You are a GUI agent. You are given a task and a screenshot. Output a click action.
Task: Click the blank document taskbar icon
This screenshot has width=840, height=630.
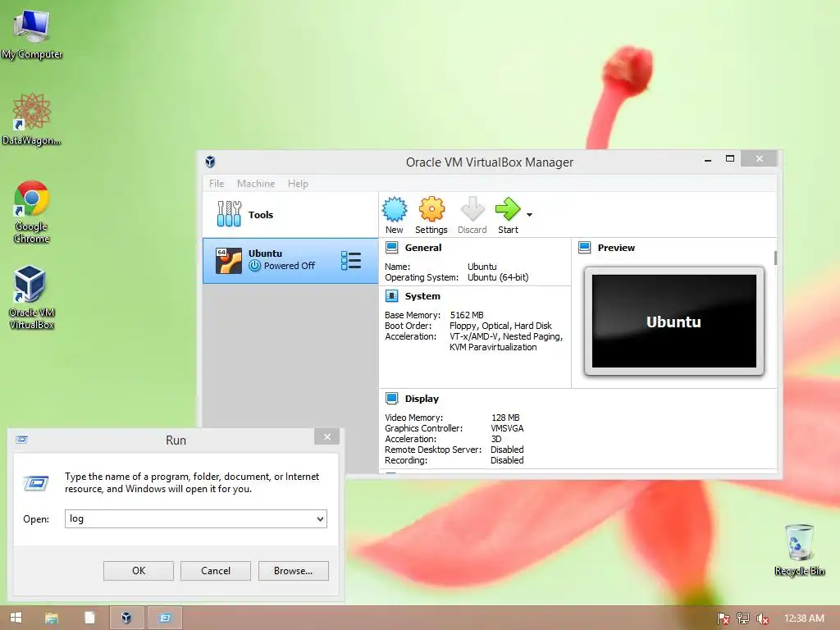point(89,618)
